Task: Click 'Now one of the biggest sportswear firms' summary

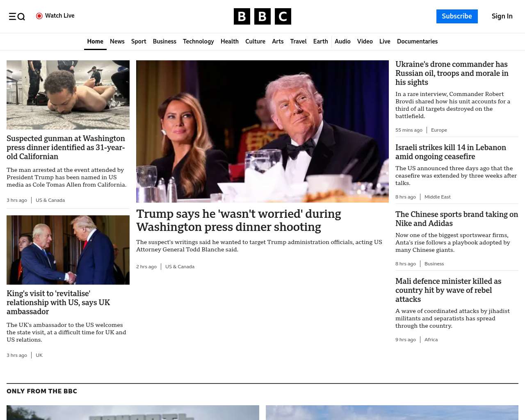Action: point(452,242)
